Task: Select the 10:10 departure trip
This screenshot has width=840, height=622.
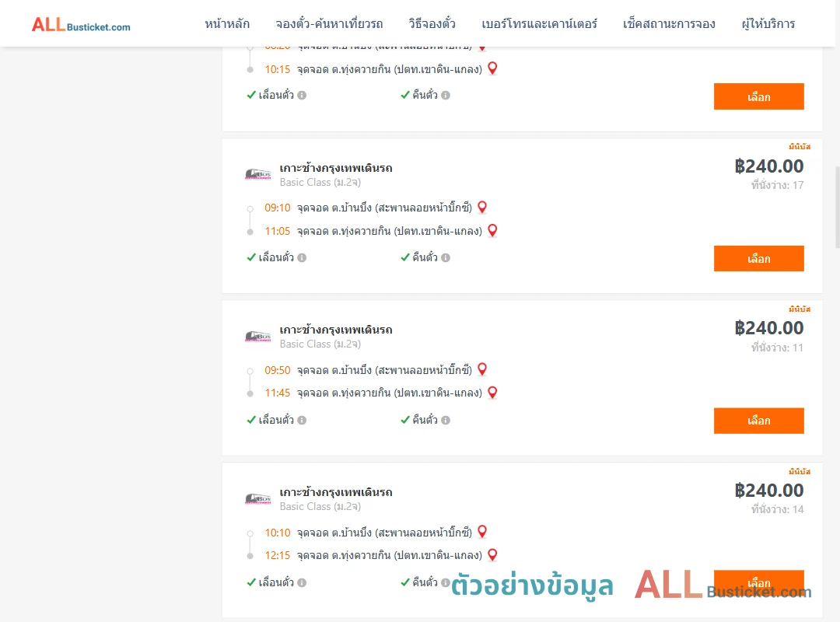Action: (758, 583)
